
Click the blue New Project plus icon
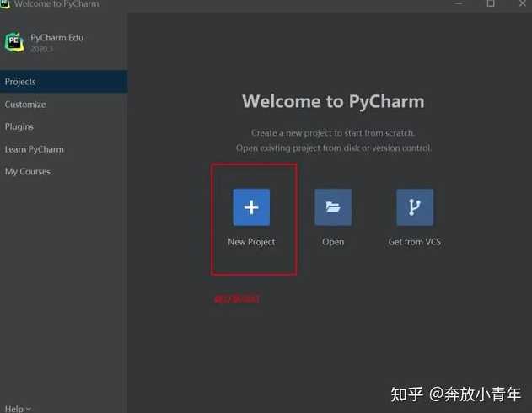[x=251, y=207]
